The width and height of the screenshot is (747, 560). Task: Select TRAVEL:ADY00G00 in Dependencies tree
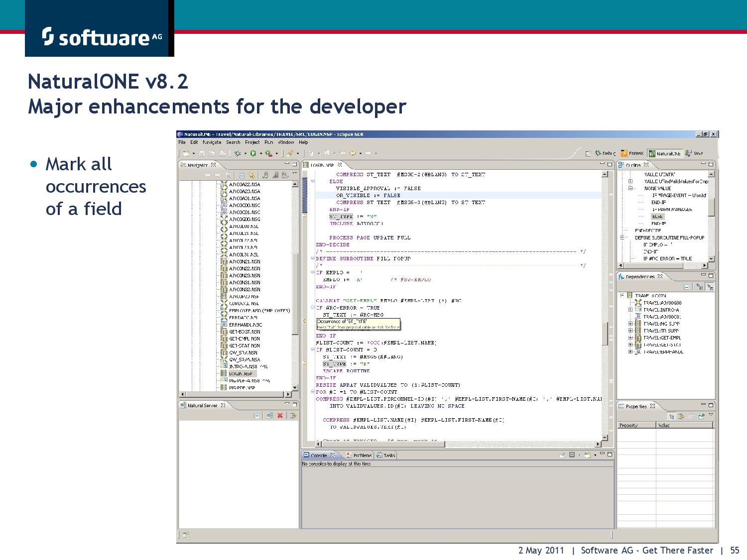[x=662, y=303]
